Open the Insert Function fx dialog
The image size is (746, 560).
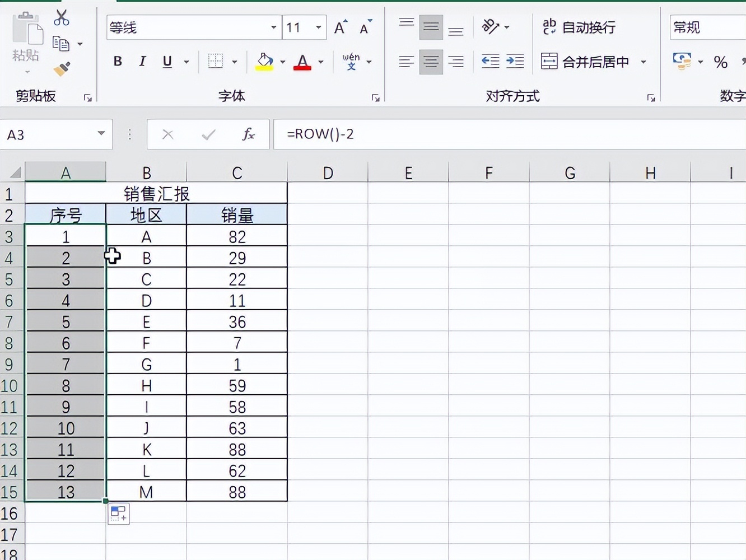248,134
